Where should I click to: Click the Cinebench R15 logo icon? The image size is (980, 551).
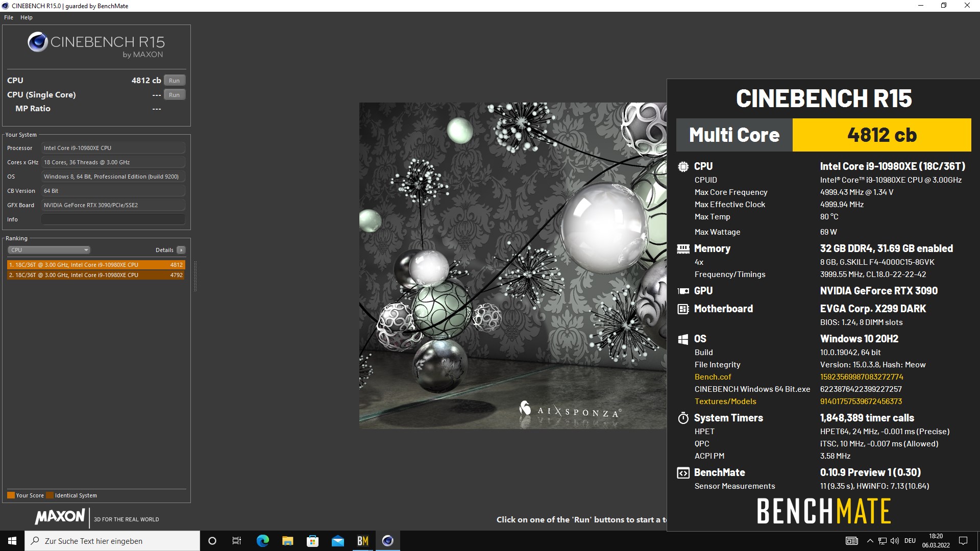pos(38,42)
